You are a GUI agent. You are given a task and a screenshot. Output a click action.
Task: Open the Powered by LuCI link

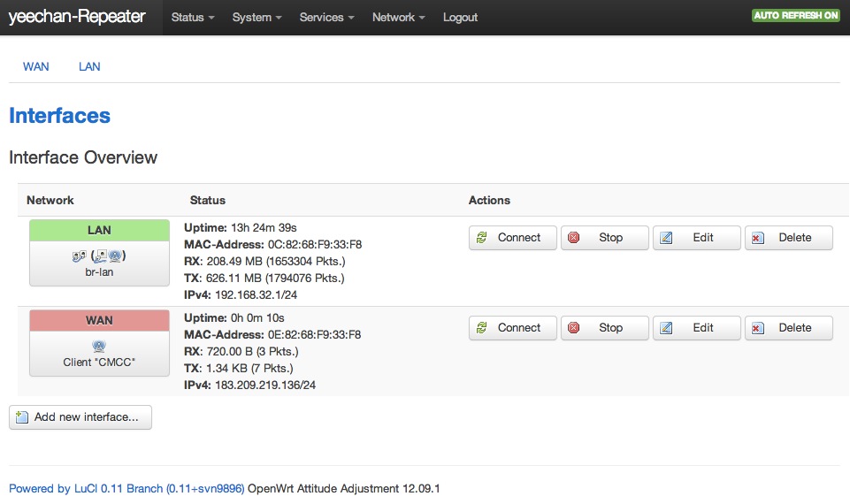coord(126,488)
